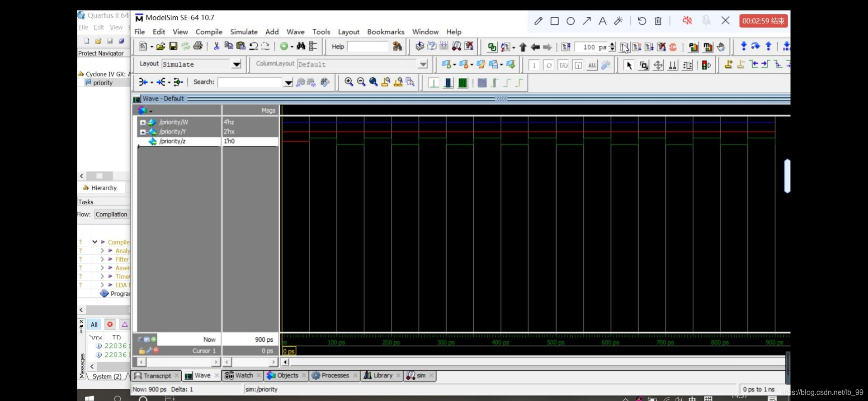The image size is (868, 401).
Task: Click the waveform horizontal scrollbar left arrow
Action: pyautogui.click(x=285, y=362)
